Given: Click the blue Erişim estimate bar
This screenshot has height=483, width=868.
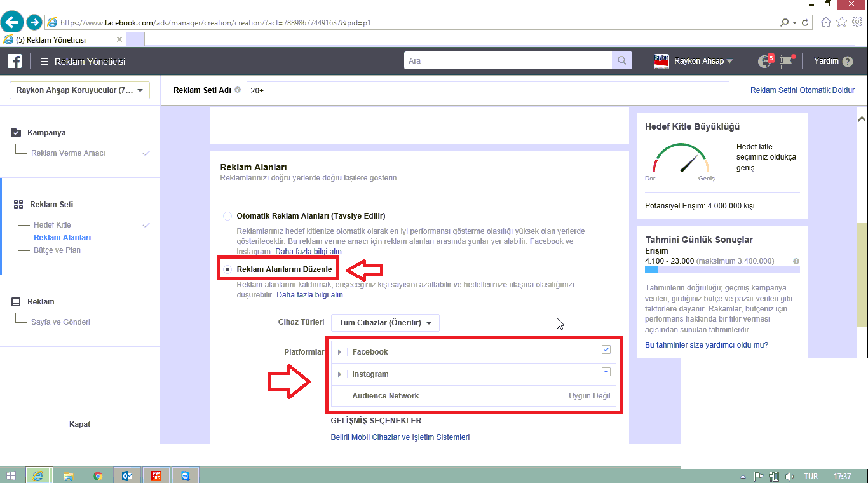Looking at the screenshot, I should 651,270.
